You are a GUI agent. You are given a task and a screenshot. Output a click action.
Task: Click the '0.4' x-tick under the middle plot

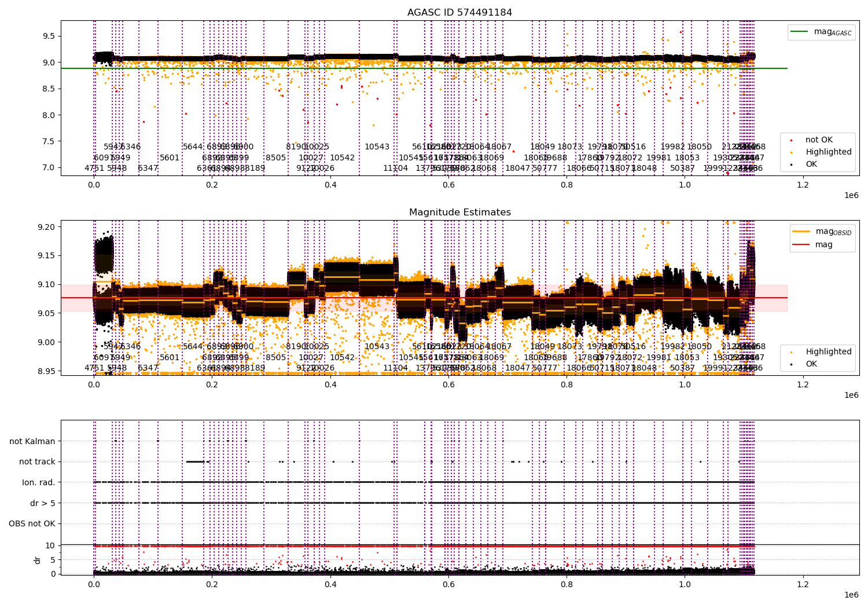pyautogui.click(x=330, y=384)
